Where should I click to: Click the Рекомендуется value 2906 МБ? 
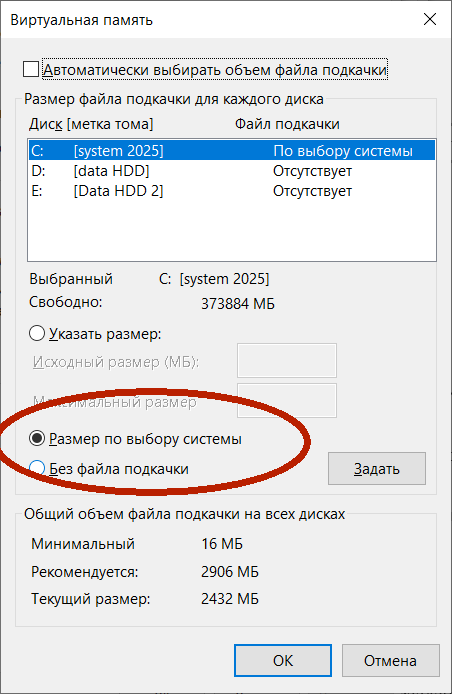click(x=230, y=571)
